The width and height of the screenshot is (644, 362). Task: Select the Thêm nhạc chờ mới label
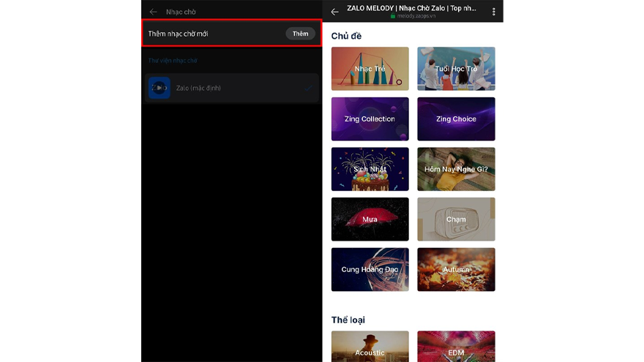point(179,34)
